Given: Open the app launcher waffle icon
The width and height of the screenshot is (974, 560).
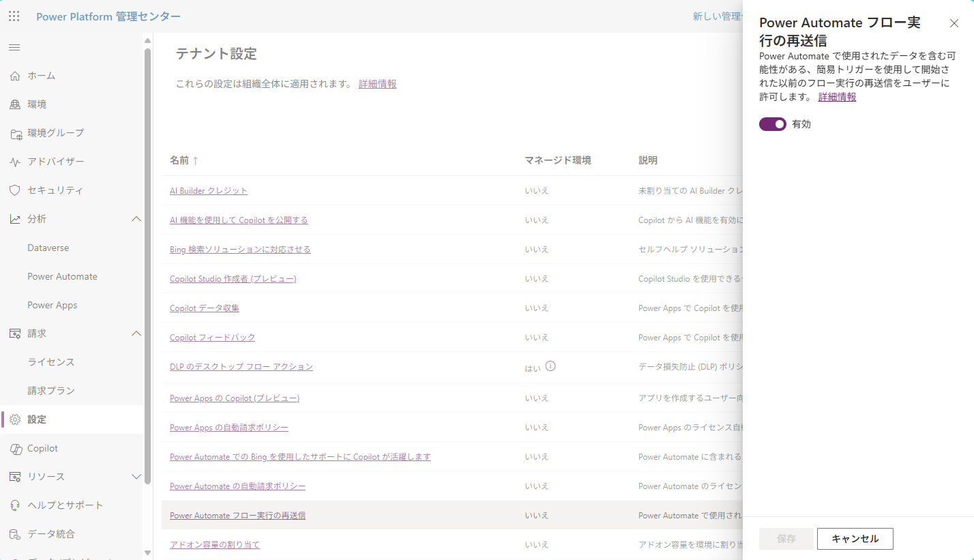Looking at the screenshot, I should point(14,16).
